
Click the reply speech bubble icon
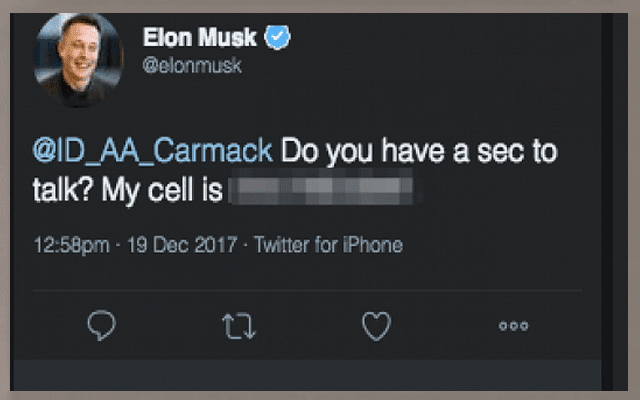tap(103, 323)
